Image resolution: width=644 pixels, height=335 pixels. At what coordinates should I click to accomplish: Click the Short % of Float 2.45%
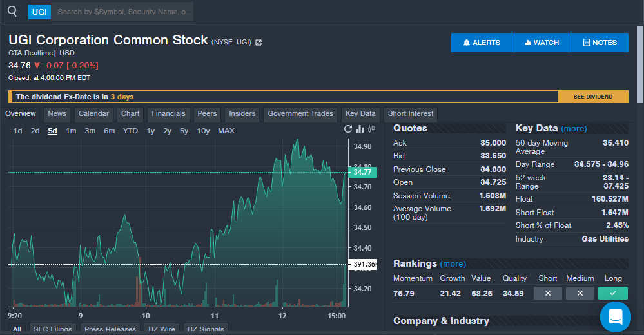pyautogui.click(x=617, y=225)
